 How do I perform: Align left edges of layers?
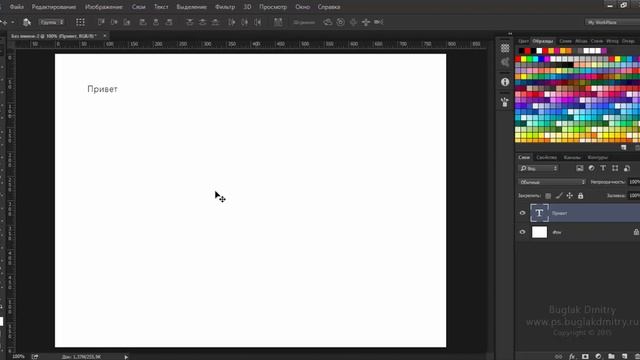(143, 22)
